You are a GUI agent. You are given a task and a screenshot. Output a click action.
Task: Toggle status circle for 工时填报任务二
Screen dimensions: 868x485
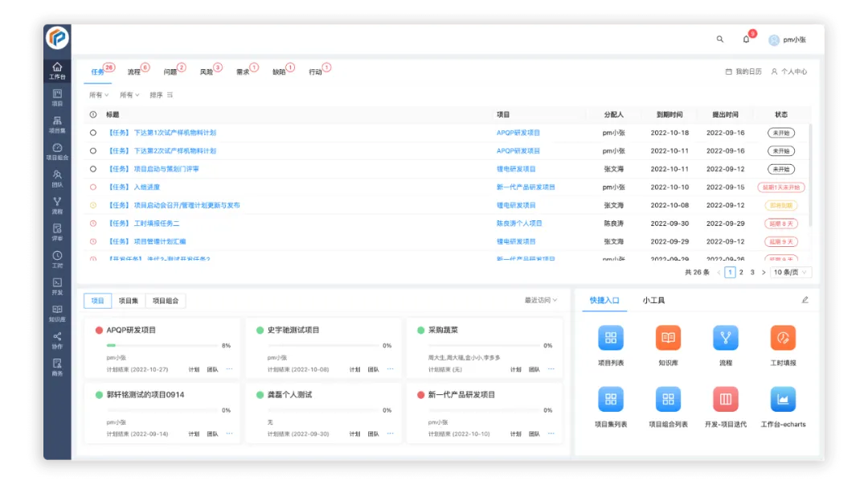pos(93,224)
